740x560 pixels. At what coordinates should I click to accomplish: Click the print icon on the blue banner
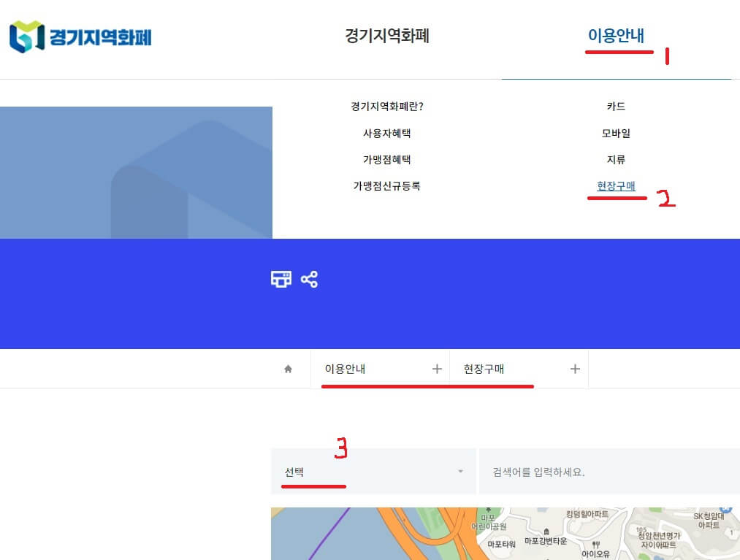(281, 279)
